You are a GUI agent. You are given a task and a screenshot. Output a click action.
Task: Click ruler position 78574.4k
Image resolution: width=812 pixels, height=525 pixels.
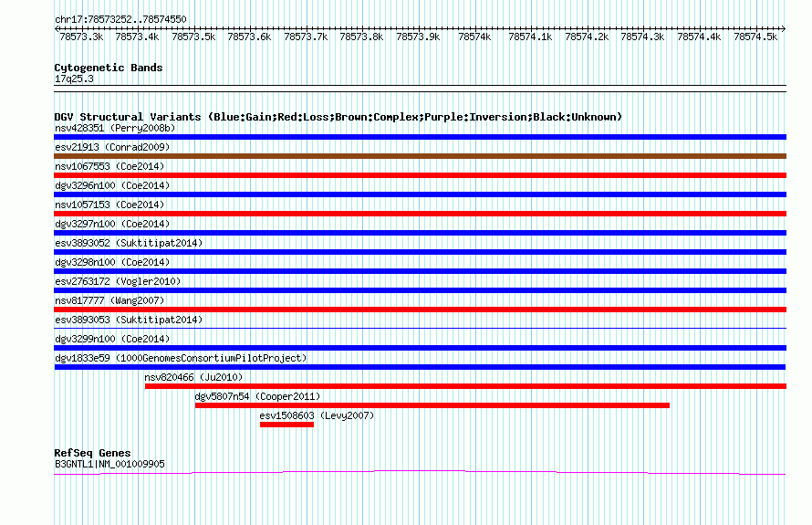[x=700, y=37]
